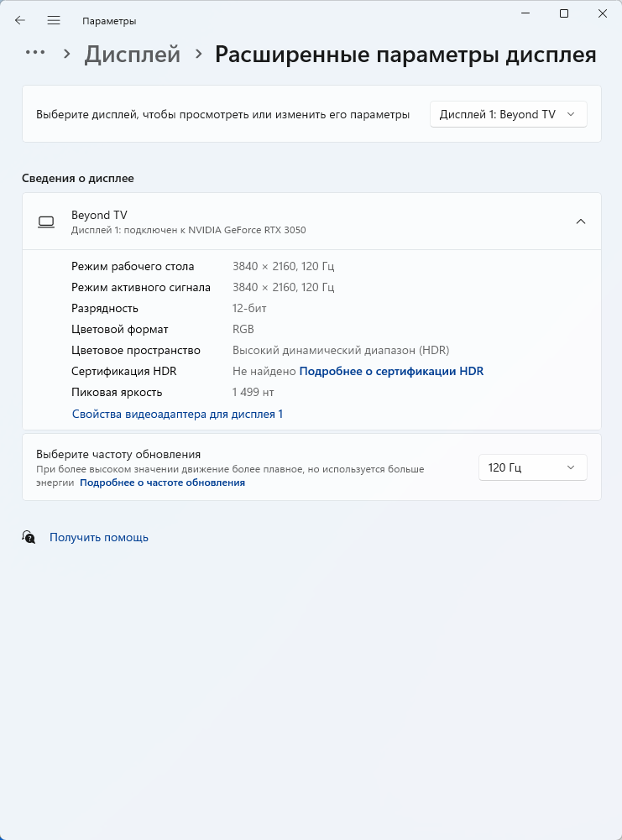The width and height of the screenshot is (622, 840).
Task: Go to Дисплей breadcrumb page
Action: pyautogui.click(x=133, y=55)
